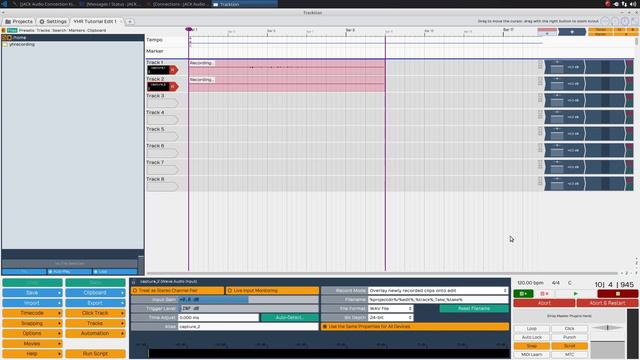Image resolution: width=640 pixels, height=360 pixels.
Task: Click the Track 4 level meter plugin
Action: point(605,117)
